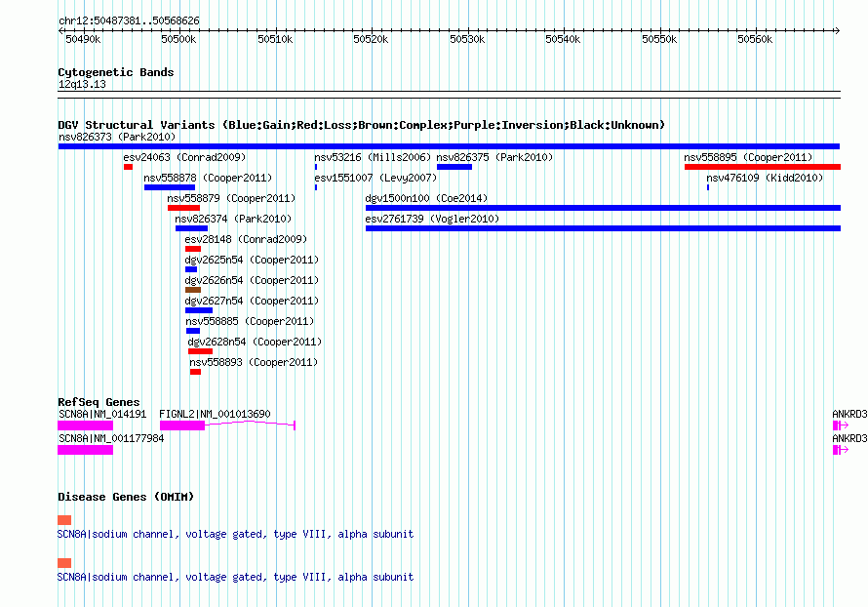
Task: Open dgv1500n100 (Coe2014) variant label
Action: (x=426, y=198)
